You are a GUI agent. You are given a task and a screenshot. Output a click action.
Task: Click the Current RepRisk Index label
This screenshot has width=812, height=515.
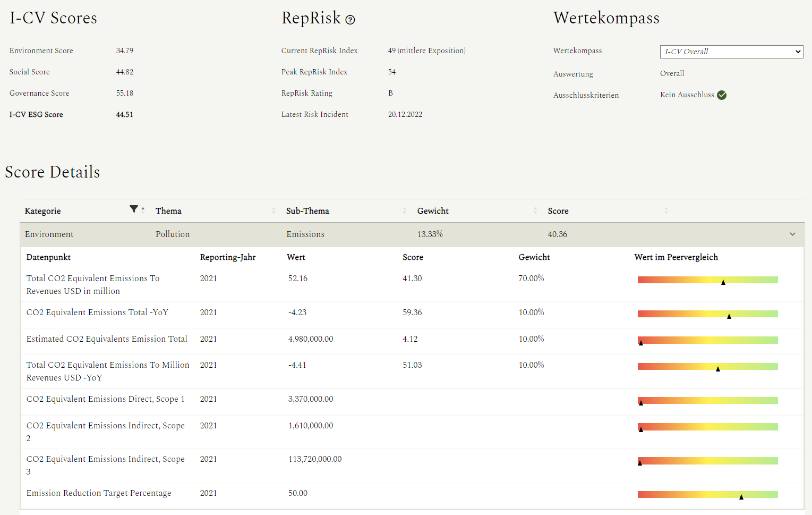pos(319,50)
